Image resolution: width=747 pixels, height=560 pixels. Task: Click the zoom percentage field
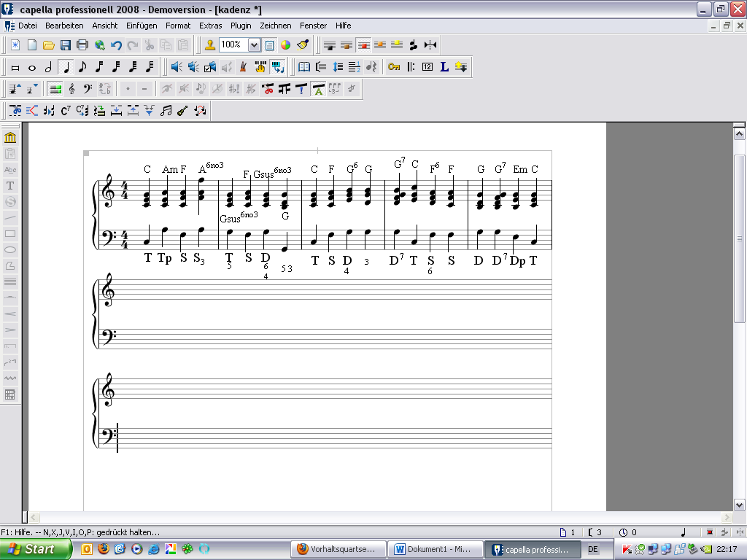(233, 45)
